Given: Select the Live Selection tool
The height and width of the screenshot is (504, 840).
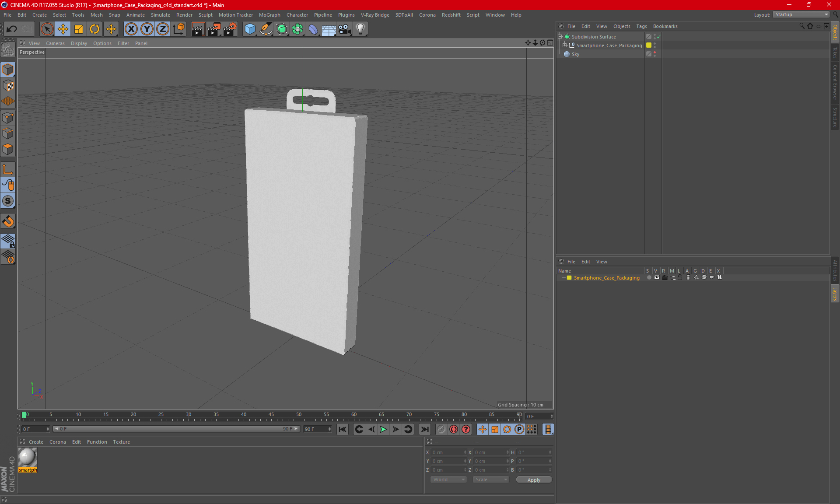Looking at the screenshot, I should [47, 29].
